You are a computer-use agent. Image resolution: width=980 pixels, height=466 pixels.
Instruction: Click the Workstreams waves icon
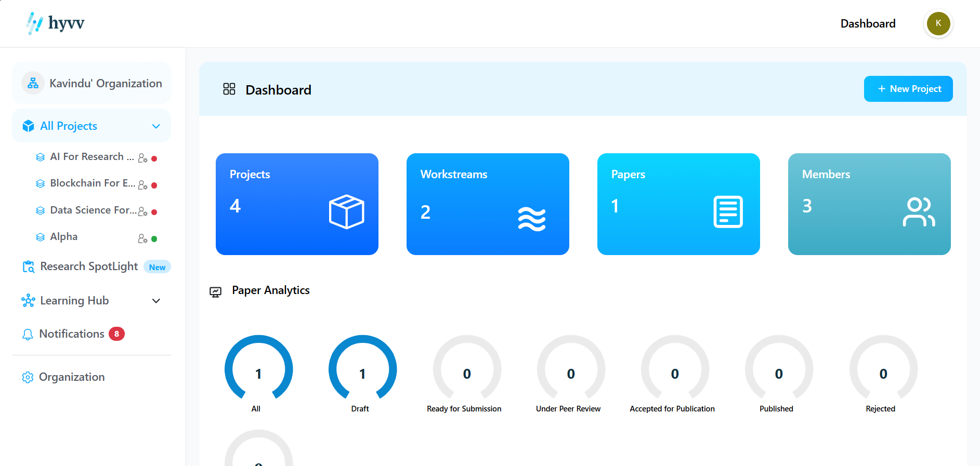(x=532, y=219)
